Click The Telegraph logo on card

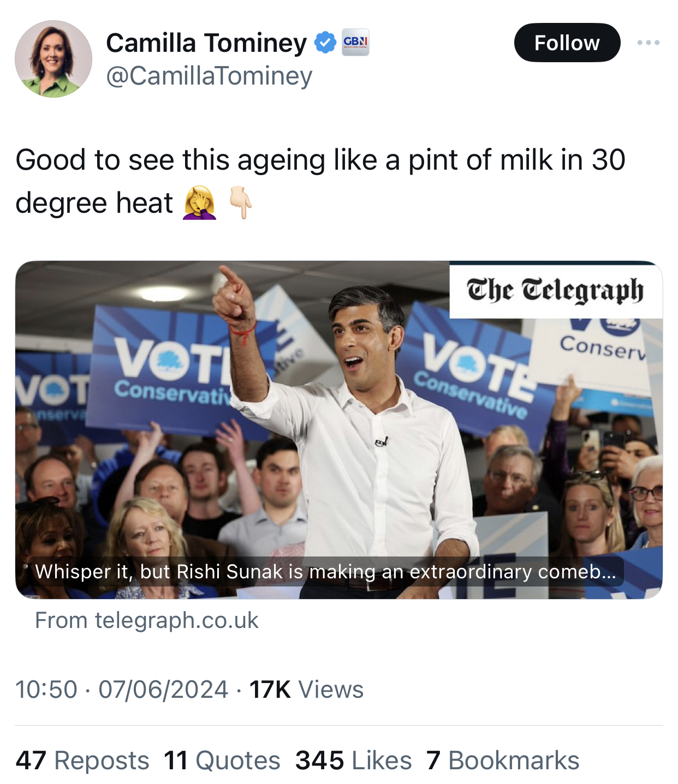coord(555,290)
